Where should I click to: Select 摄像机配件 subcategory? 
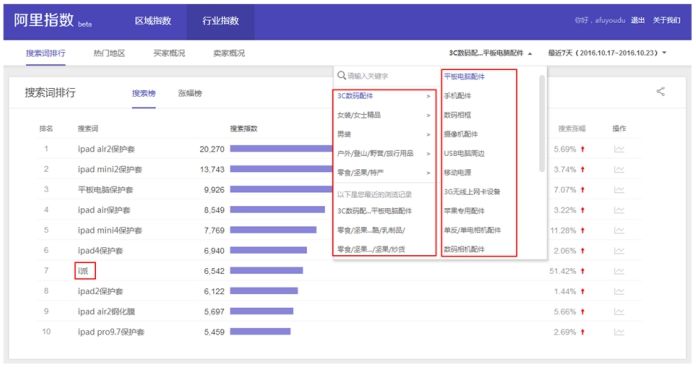461,134
